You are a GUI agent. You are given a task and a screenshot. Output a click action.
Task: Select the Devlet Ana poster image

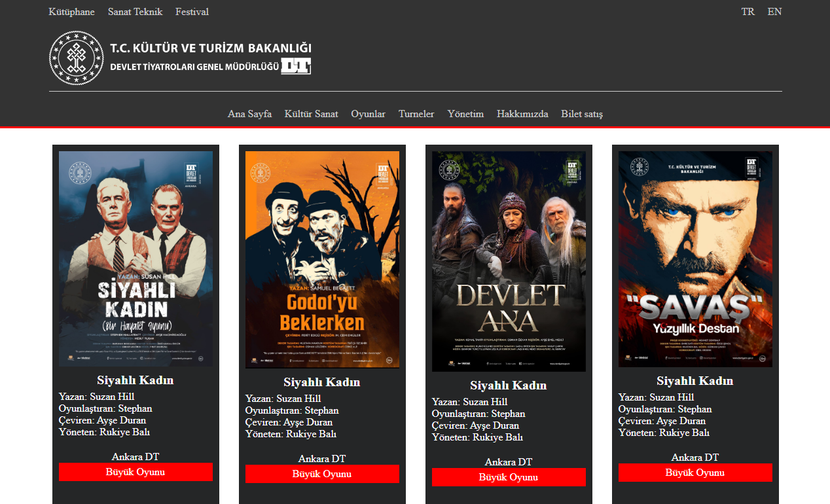(x=509, y=261)
